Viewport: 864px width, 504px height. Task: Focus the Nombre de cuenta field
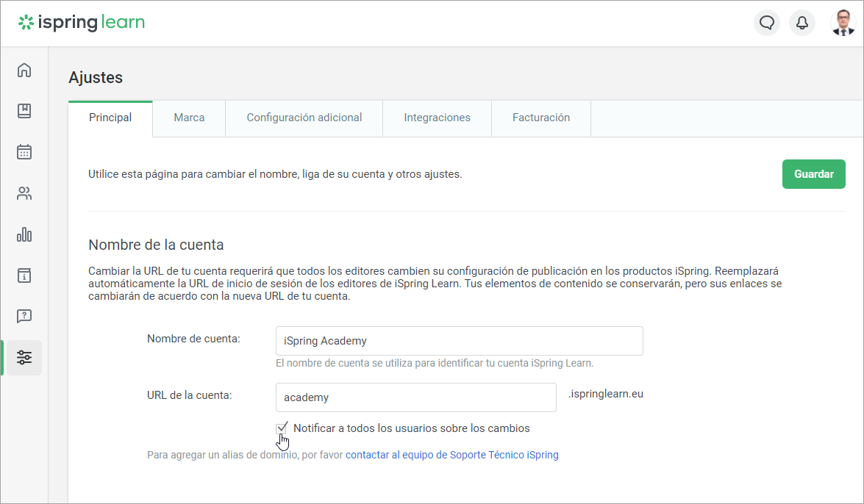[x=459, y=341]
